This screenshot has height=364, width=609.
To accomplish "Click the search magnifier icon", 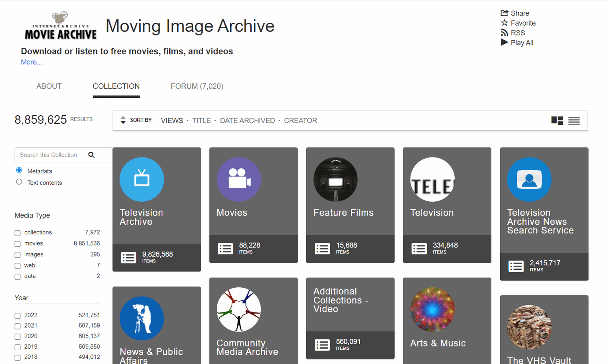I will point(91,155).
